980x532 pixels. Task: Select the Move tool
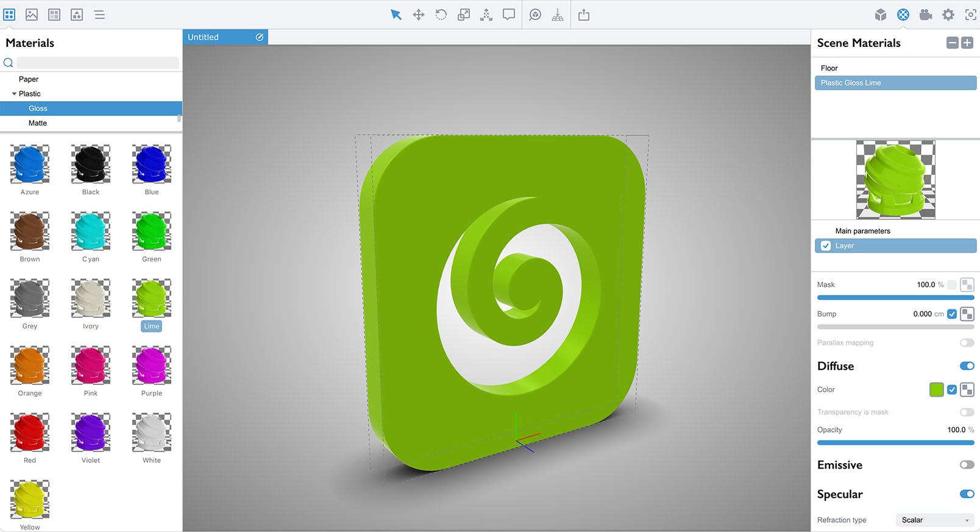coord(419,15)
